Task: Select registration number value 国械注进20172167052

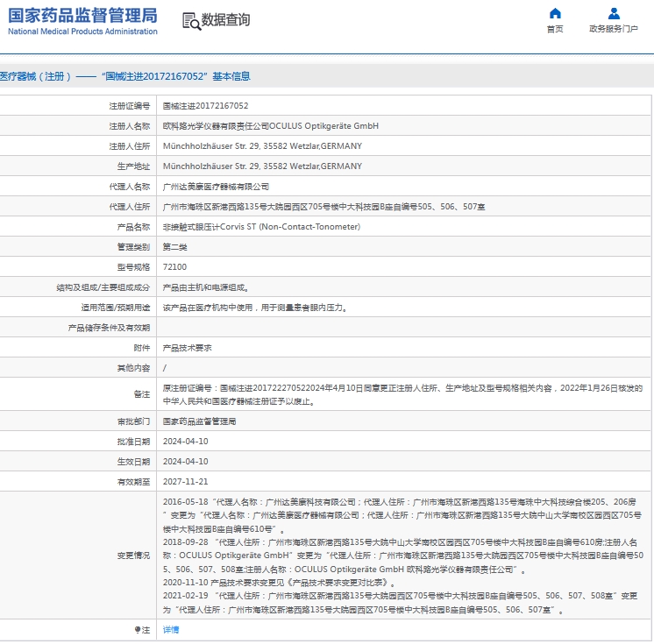Action: pos(205,106)
